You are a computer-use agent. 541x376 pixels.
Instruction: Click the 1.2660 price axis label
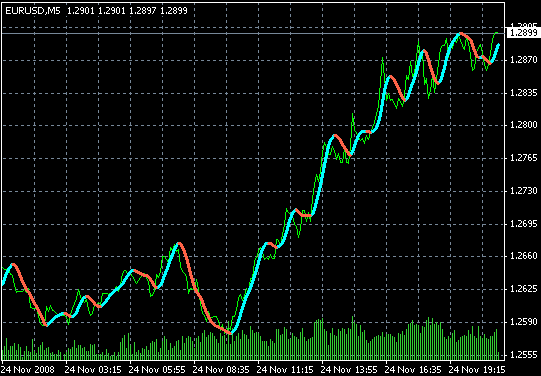pyautogui.click(x=524, y=256)
